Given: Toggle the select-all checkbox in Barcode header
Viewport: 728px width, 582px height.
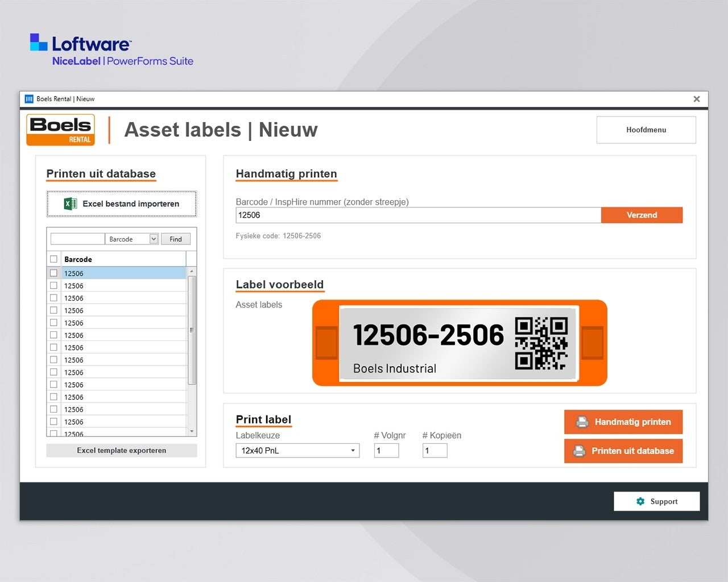Looking at the screenshot, I should [53, 259].
